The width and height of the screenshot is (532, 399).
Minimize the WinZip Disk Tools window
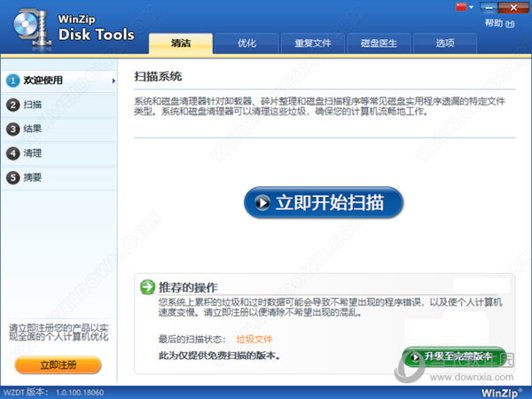tap(489, 7)
